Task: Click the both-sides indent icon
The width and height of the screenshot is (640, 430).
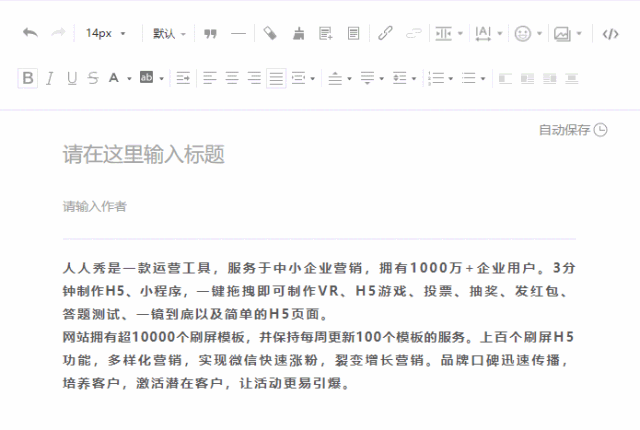Action: coord(298,78)
